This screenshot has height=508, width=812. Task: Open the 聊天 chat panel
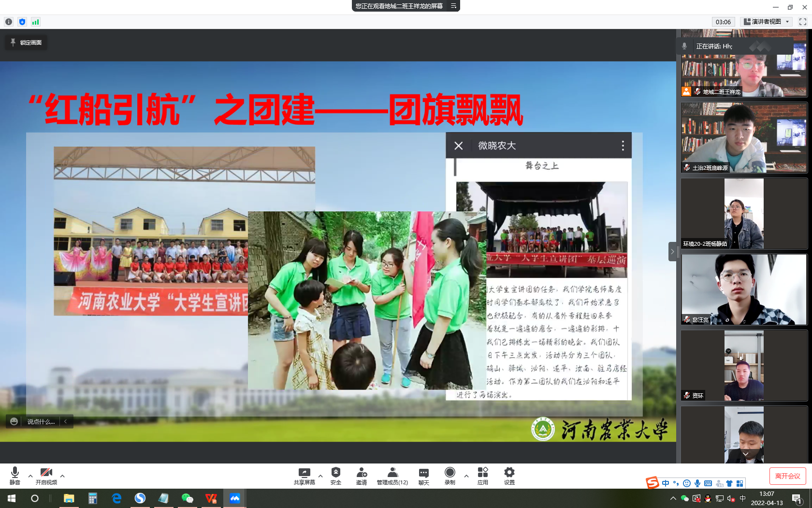click(424, 475)
